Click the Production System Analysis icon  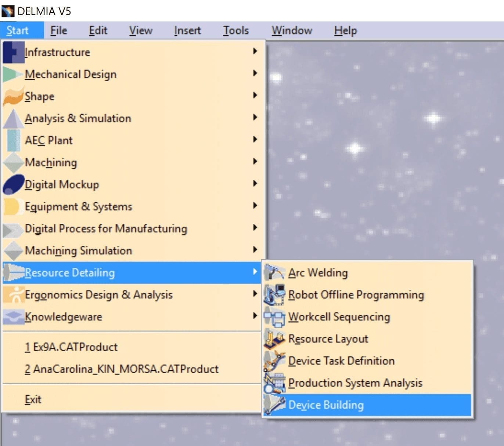tap(274, 383)
